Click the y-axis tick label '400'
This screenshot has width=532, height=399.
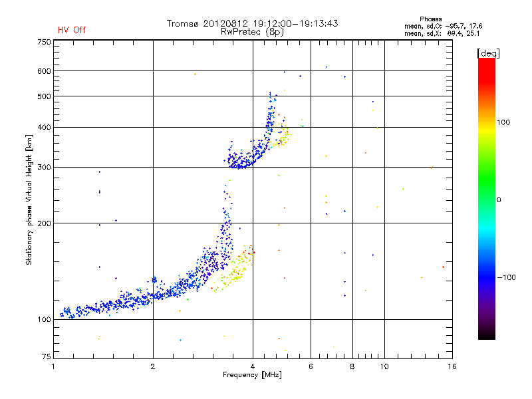point(44,128)
